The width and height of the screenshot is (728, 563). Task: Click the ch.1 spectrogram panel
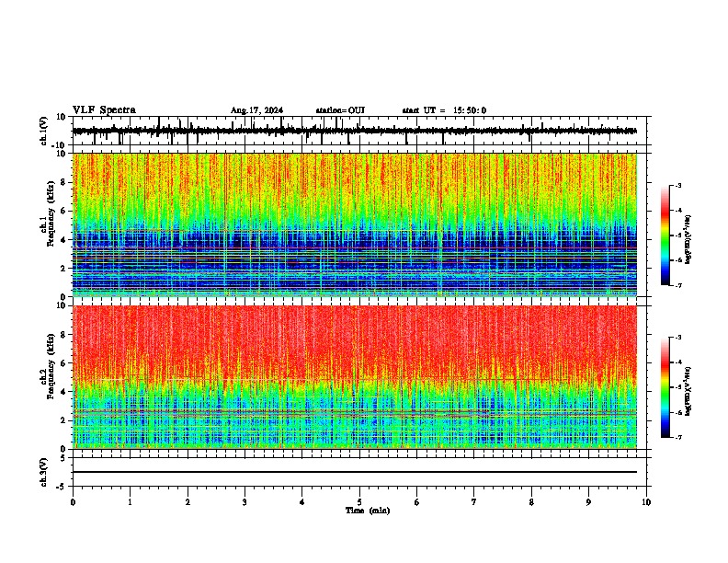click(355, 224)
